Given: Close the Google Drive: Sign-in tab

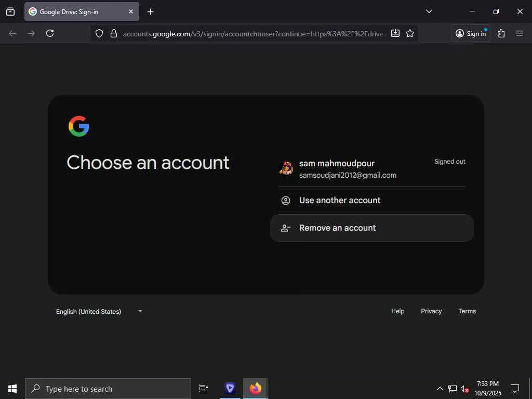Looking at the screenshot, I should (x=130, y=11).
